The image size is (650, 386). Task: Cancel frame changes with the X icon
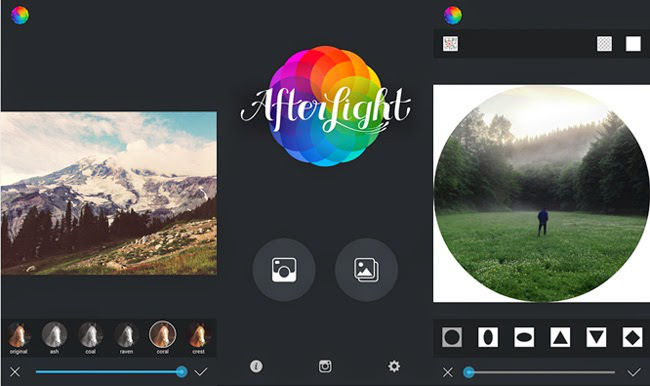[x=448, y=372]
